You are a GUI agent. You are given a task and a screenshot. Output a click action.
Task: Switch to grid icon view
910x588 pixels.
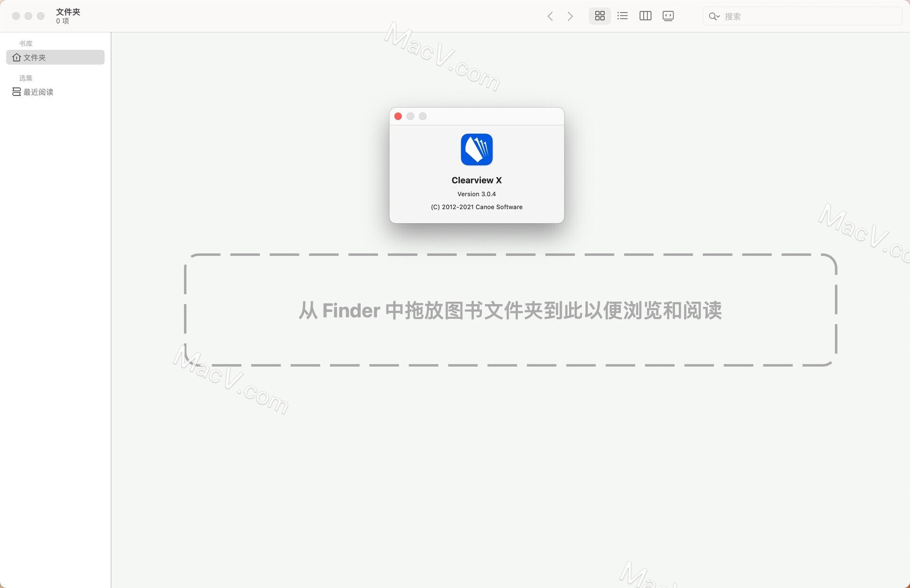click(x=600, y=16)
